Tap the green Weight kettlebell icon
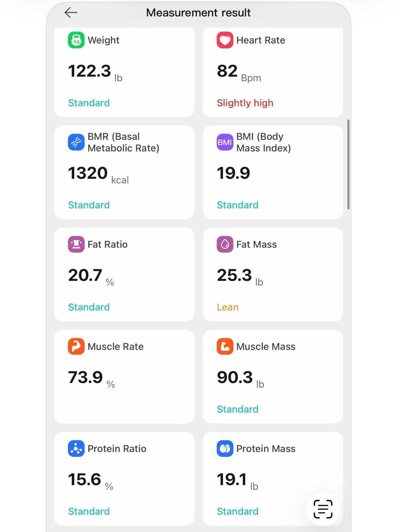 pos(76,40)
